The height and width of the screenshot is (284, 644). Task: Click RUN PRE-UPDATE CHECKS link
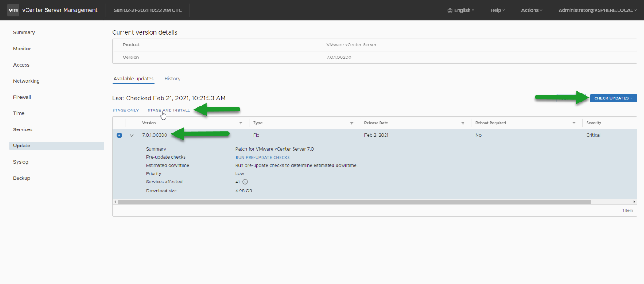pos(263,158)
